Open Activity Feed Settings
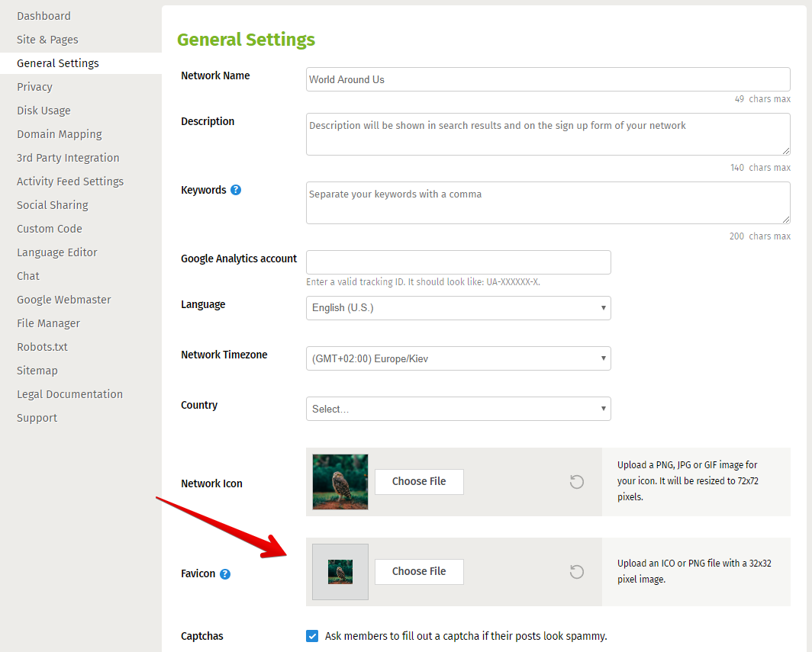812x652 pixels. coord(70,181)
